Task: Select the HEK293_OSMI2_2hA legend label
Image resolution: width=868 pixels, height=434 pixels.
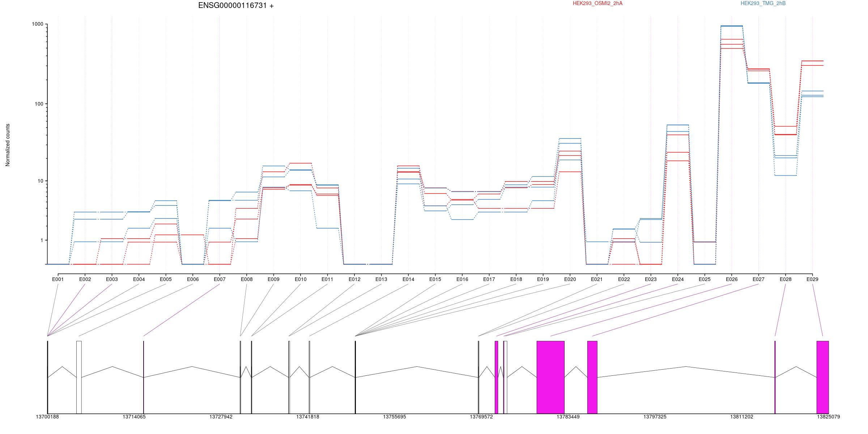Action: (597, 3)
